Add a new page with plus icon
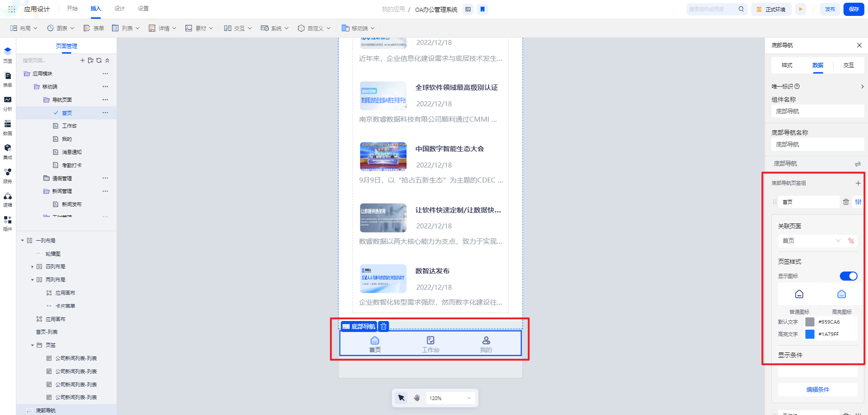 (x=82, y=60)
